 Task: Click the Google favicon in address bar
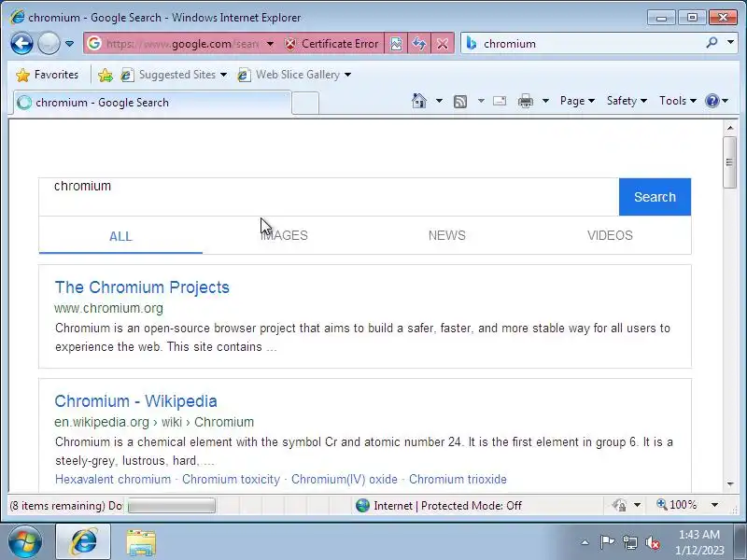(94, 43)
